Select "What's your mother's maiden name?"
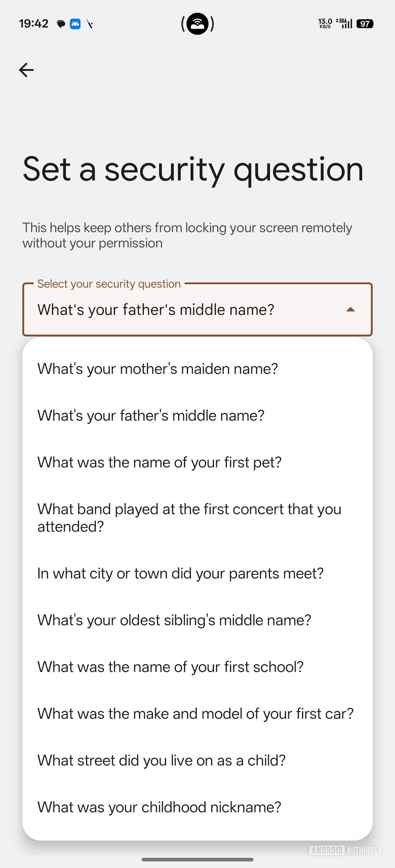395x868 pixels. point(158,369)
